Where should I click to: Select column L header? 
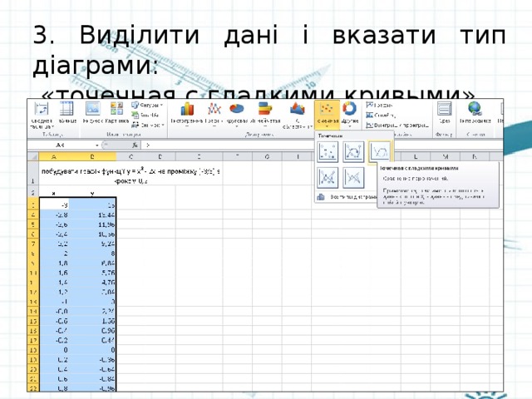(x=416, y=156)
